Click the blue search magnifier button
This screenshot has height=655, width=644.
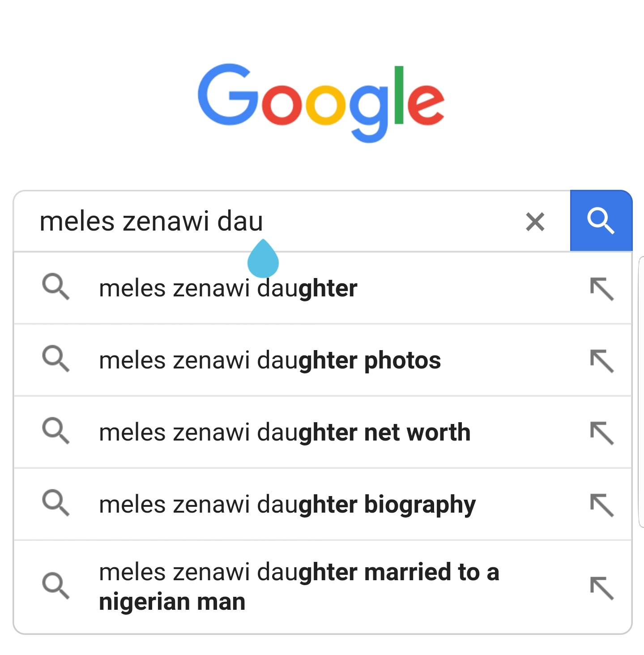click(601, 221)
